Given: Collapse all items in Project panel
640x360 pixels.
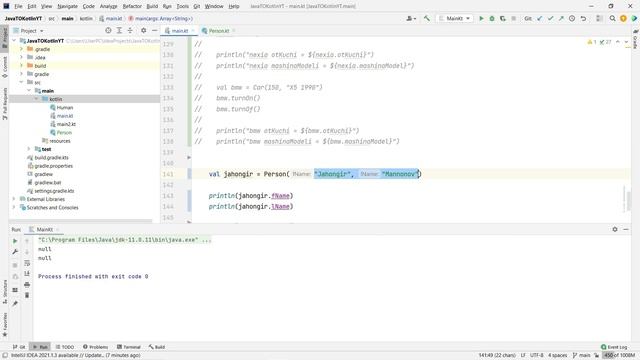Looking at the screenshot, I should 130,31.
